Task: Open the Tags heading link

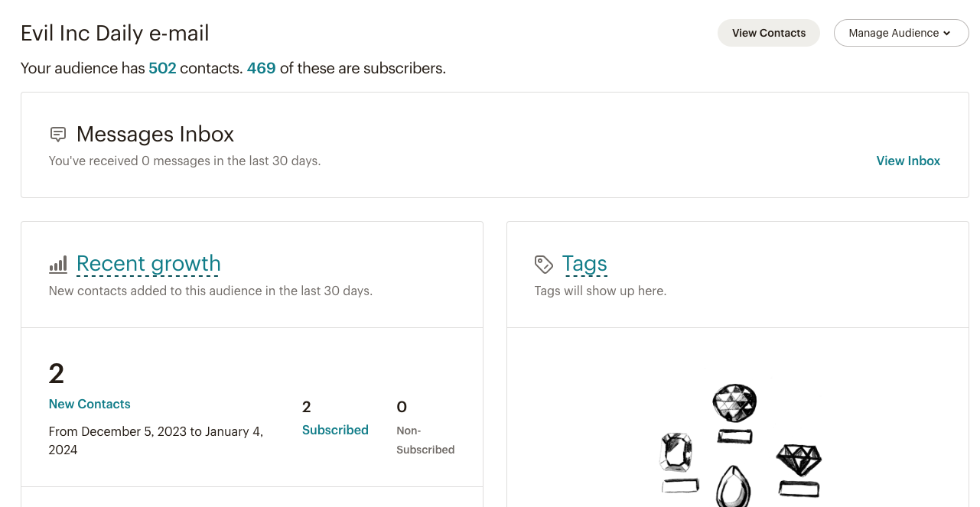Action: point(584,264)
